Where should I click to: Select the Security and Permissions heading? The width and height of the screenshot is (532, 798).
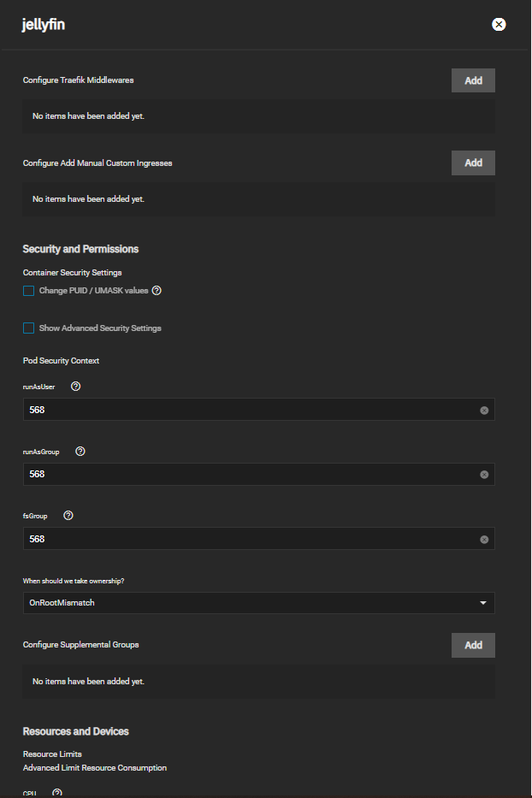coord(80,249)
